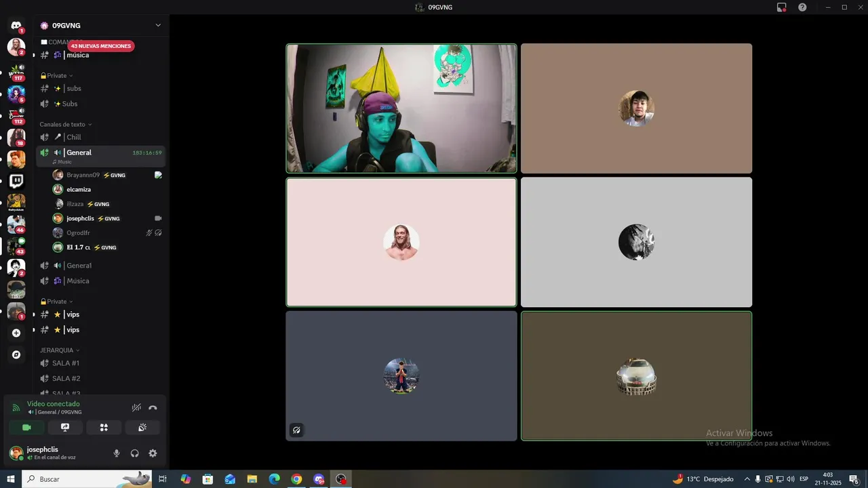Screen dimensions: 868x488
Task: Expand 09GVNG server menu chevron
Action: coord(158,26)
